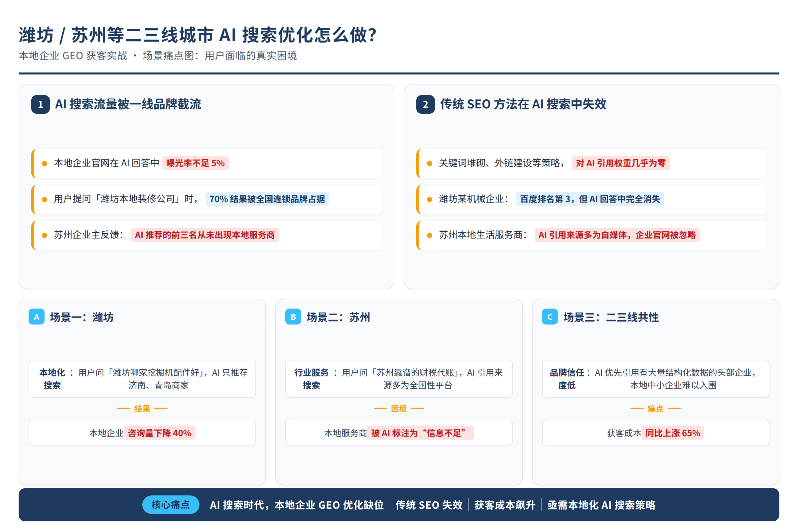Click the 核心痛点 pill button
Image resolution: width=798 pixels, height=532 pixels.
171,504
